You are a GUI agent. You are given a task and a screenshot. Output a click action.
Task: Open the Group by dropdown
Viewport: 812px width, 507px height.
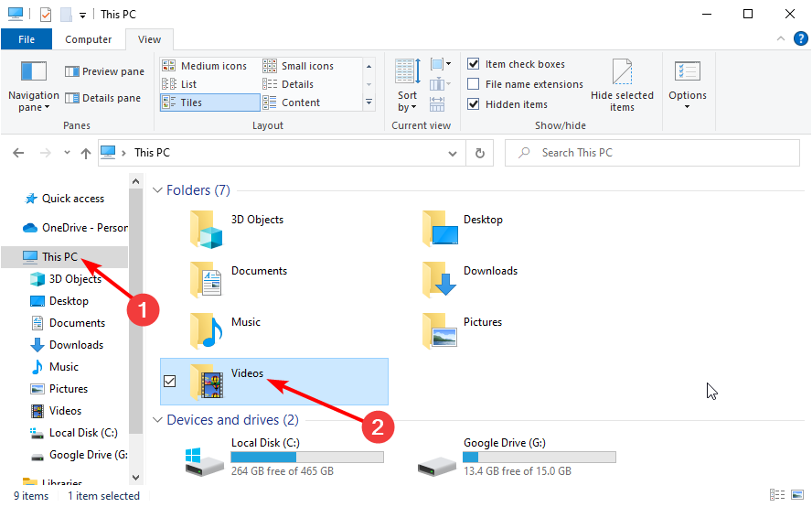tap(442, 64)
